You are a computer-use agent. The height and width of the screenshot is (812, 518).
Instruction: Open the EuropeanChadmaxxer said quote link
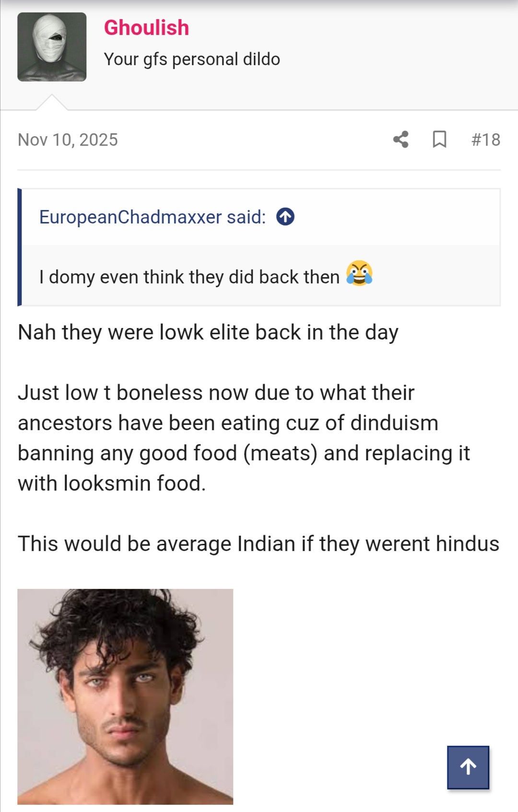tap(153, 217)
